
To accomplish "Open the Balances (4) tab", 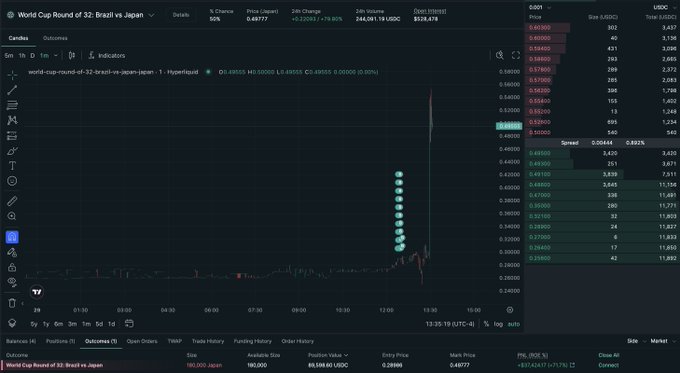I will (x=21, y=341).
